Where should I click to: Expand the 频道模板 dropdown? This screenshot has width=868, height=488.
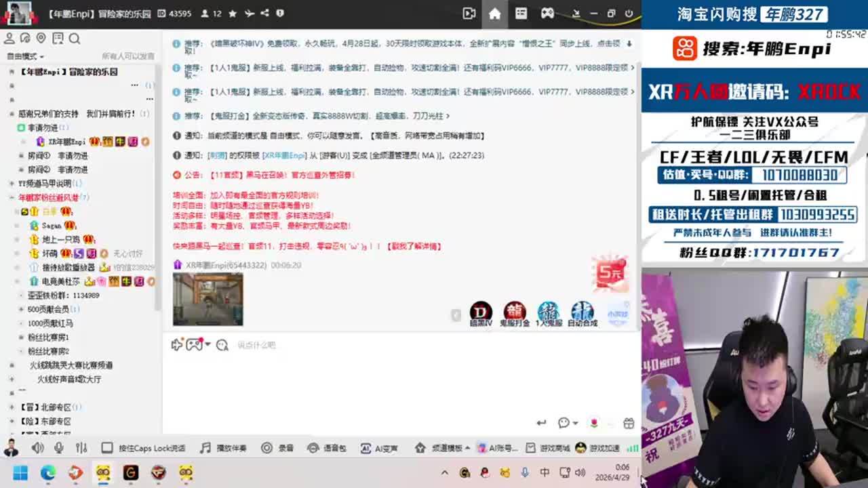[468, 448]
